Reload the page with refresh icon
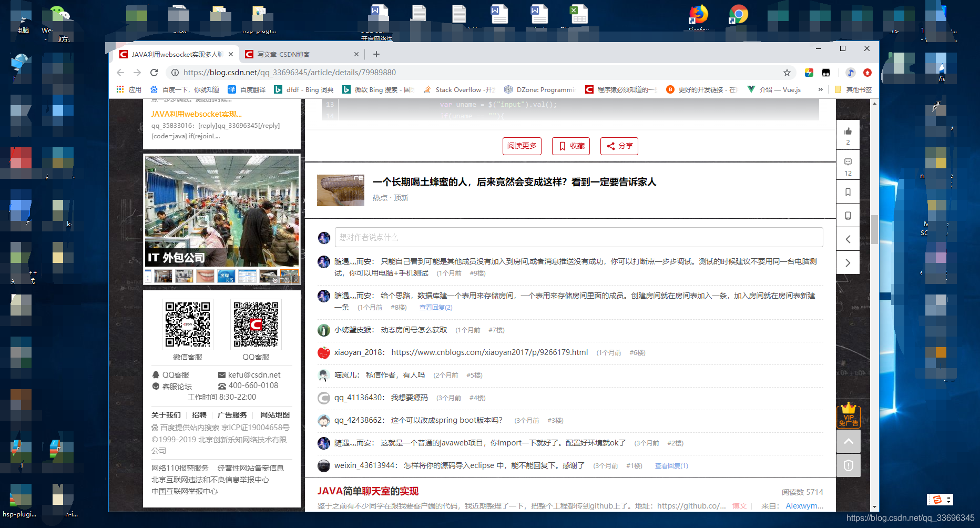 coord(154,73)
